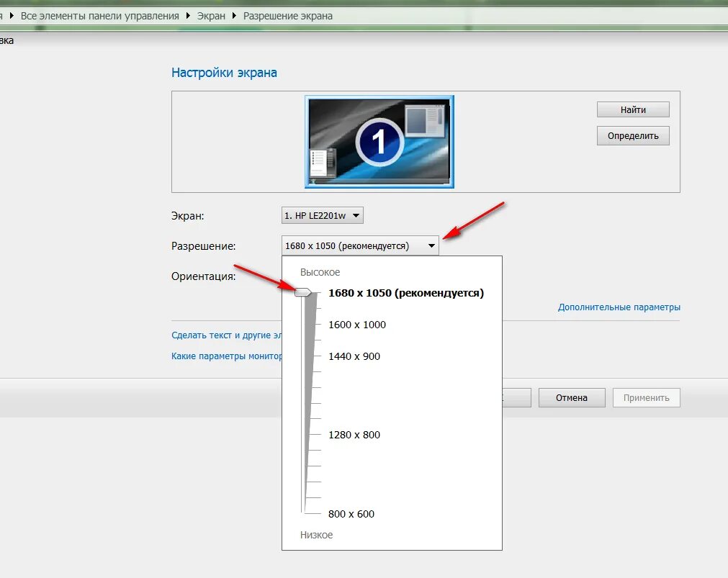Open the Какие параметры монитора link
Viewport: 728px width, 578px height.
click(x=227, y=356)
